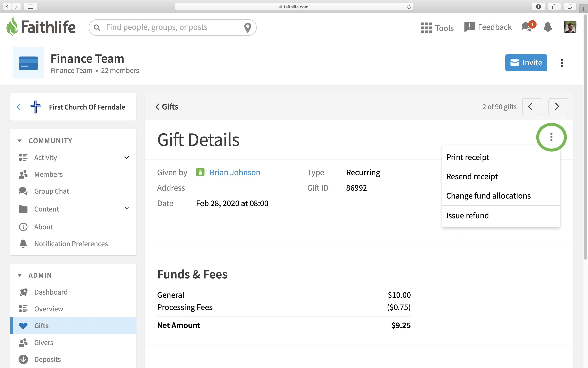Click the location pin icon in search bar
Image resolution: width=588 pixels, height=368 pixels.
point(247,28)
